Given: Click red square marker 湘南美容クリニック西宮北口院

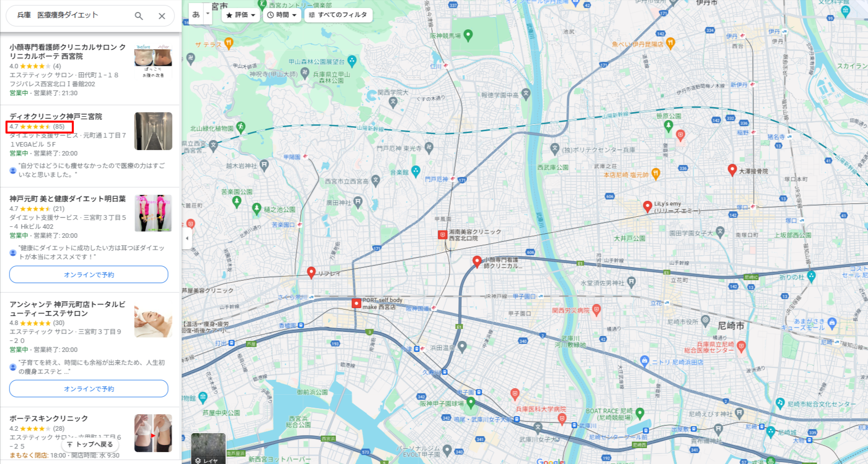Looking at the screenshot, I should 442,235.
